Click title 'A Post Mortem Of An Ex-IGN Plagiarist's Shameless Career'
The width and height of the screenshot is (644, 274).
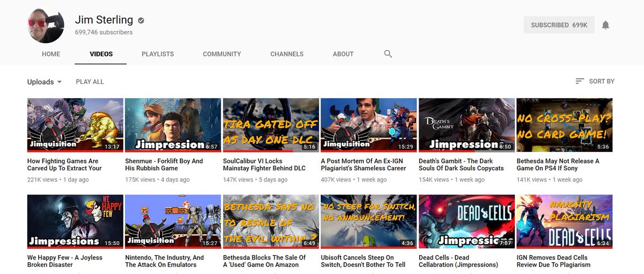tap(363, 164)
